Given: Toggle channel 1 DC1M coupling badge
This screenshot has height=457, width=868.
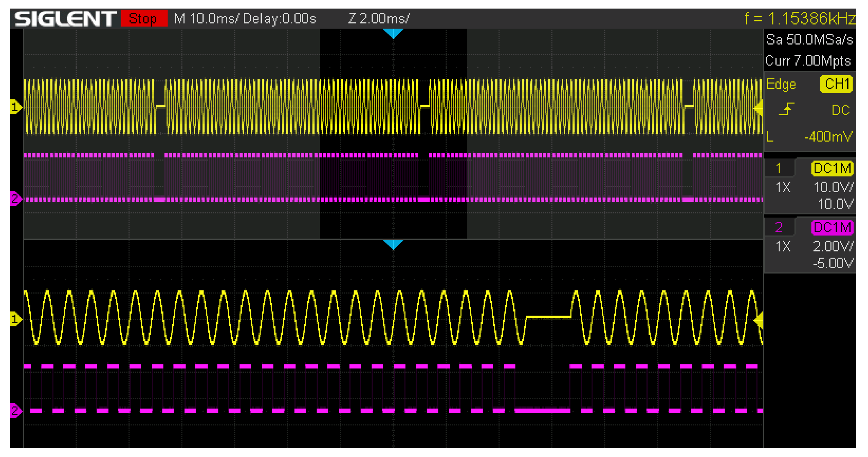Looking at the screenshot, I should tap(832, 168).
